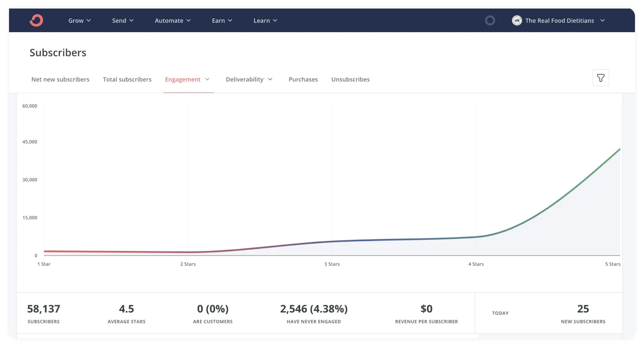Screen dimensions: 644x351
Task: Expand the Engagement tab chevron
Action: pos(207,79)
